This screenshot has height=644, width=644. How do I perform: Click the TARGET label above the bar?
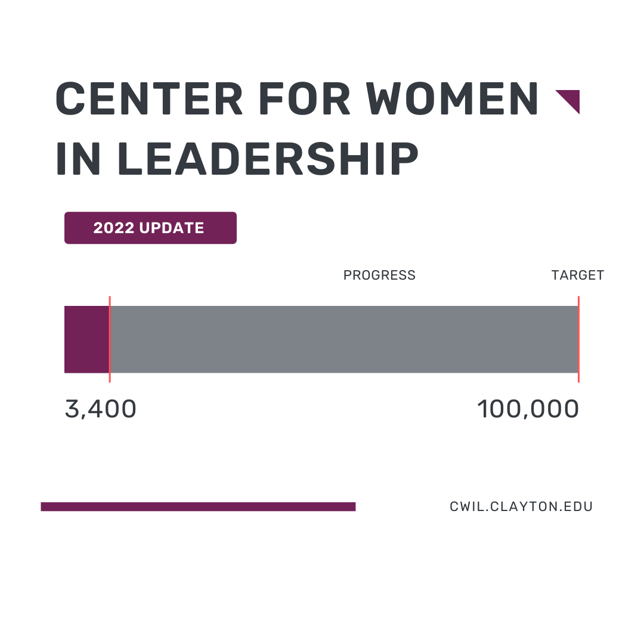tap(577, 275)
